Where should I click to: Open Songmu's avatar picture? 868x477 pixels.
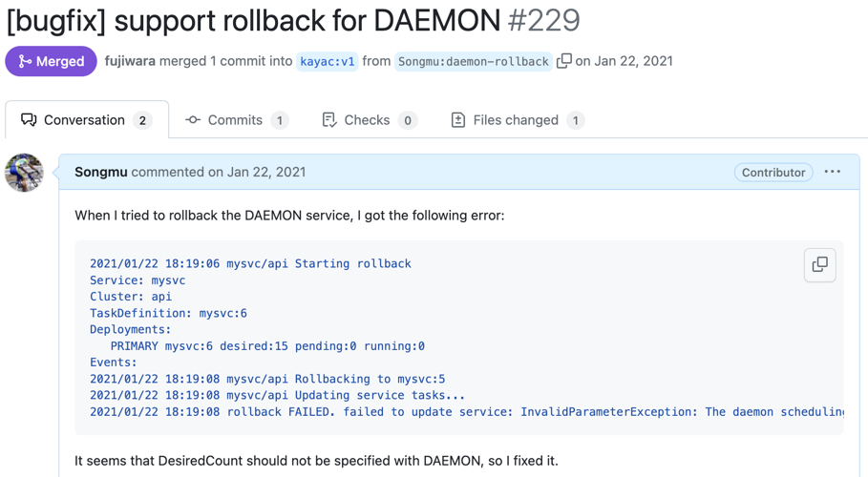coord(24,173)
